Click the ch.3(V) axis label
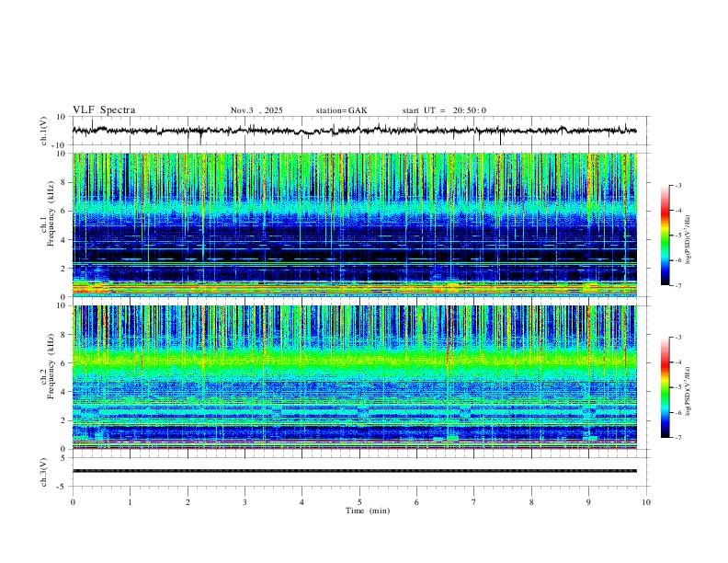 45,472
